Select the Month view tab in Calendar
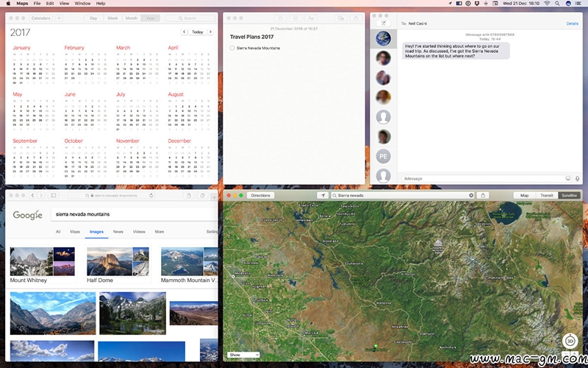Image resolution: width=588 pixels, height=368 pixels. coord(132,18)
